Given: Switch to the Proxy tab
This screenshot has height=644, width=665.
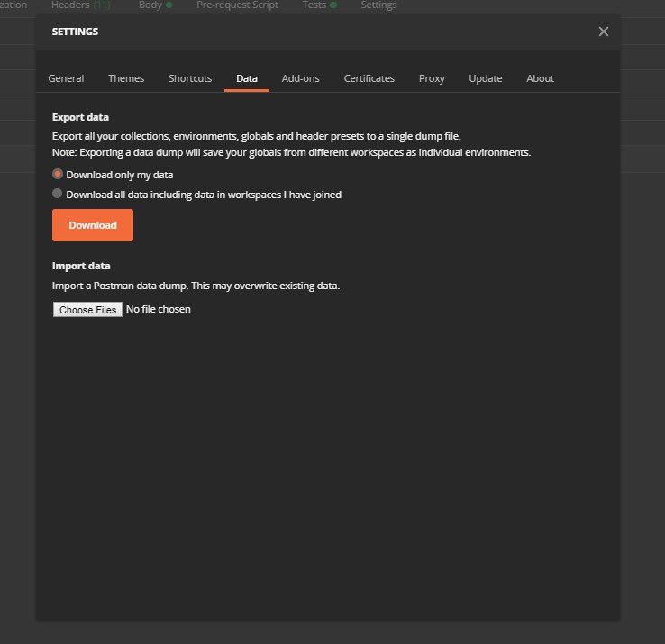Looking at the screenshot, I should [x=432, y=78].
